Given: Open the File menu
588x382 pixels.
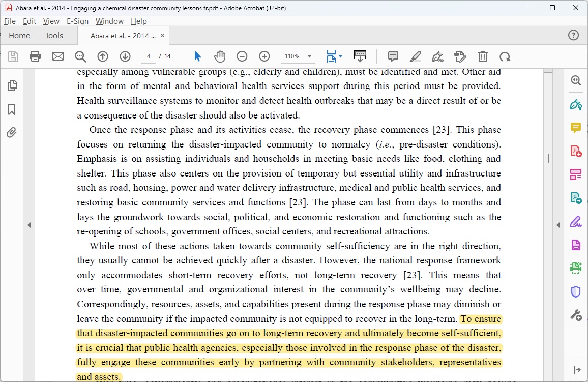Looking at the screenshot, I should tap(10, 21).
